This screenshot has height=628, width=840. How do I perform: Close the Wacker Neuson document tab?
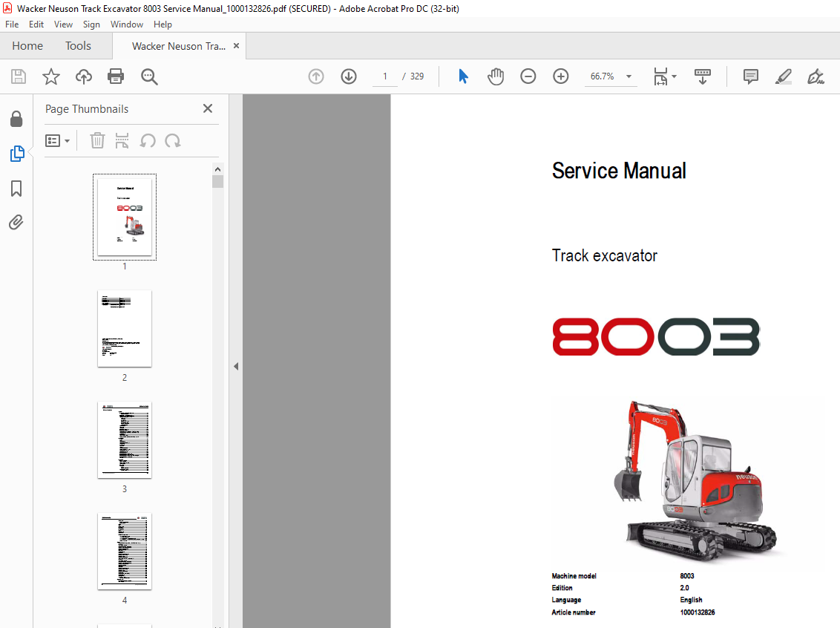tap(236, 46)
